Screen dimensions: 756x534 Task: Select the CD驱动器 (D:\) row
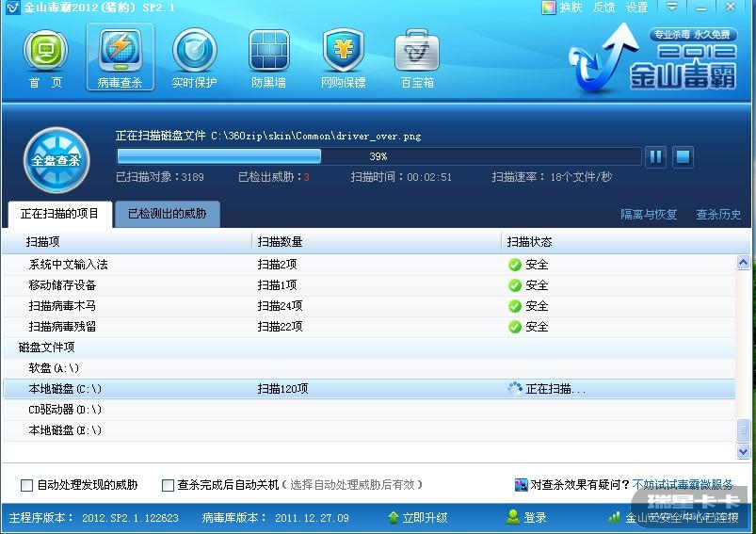[x=369, y=410]
